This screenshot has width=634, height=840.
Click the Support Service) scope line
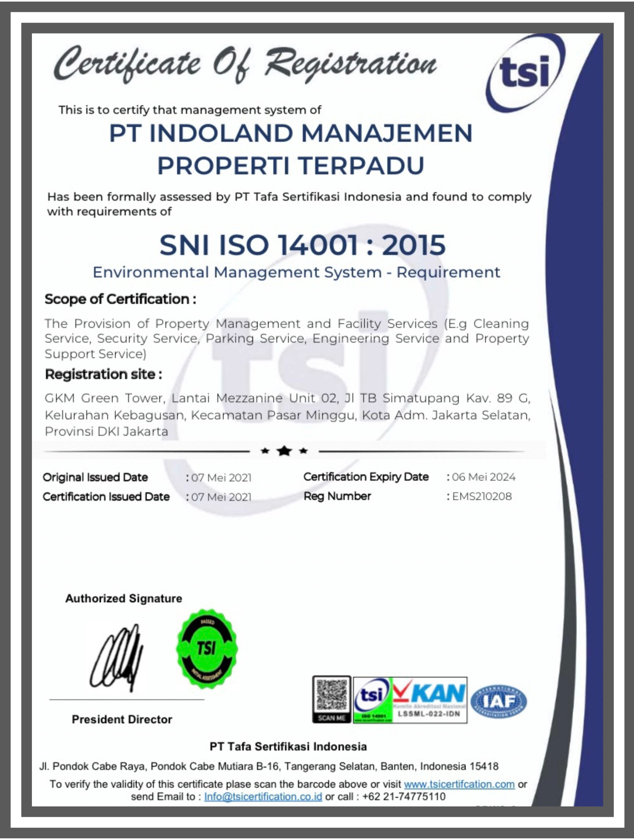coord(95,354)
